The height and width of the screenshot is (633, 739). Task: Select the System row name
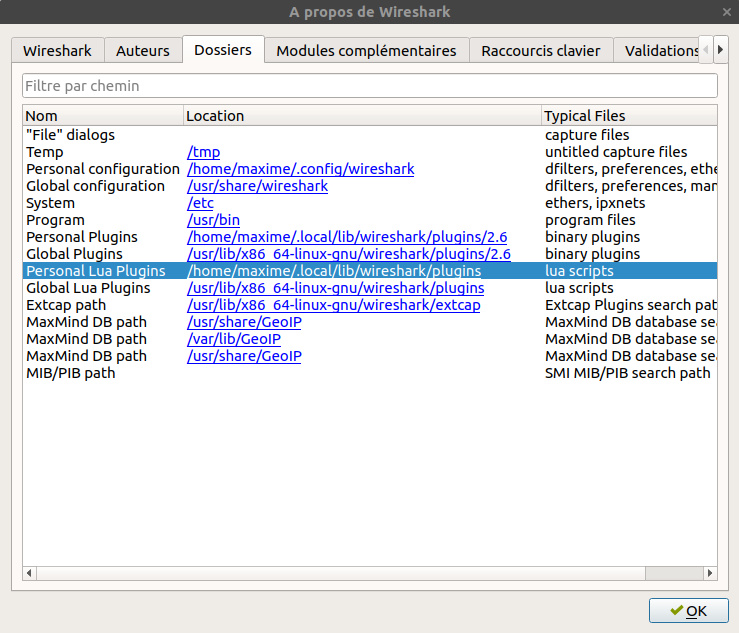click(50, 203)
